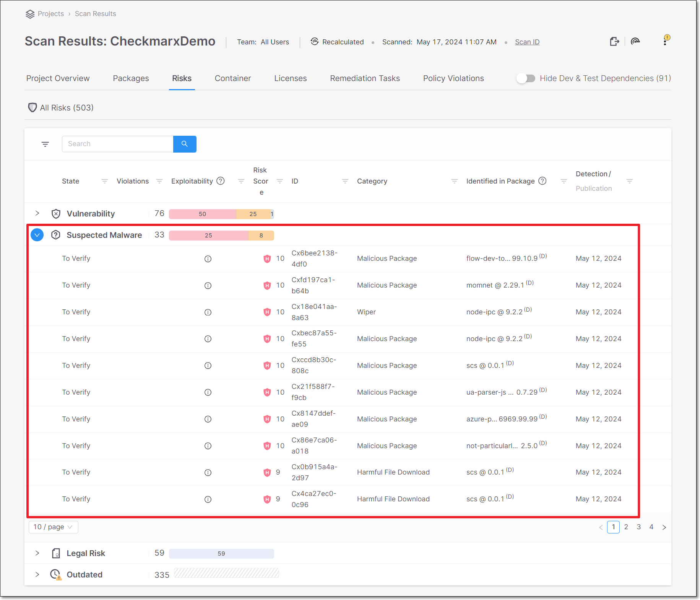The image size is (700, 600).
Task: Expand the Legal Risk group
Action: pyautogui.click(x=37, y=553)
